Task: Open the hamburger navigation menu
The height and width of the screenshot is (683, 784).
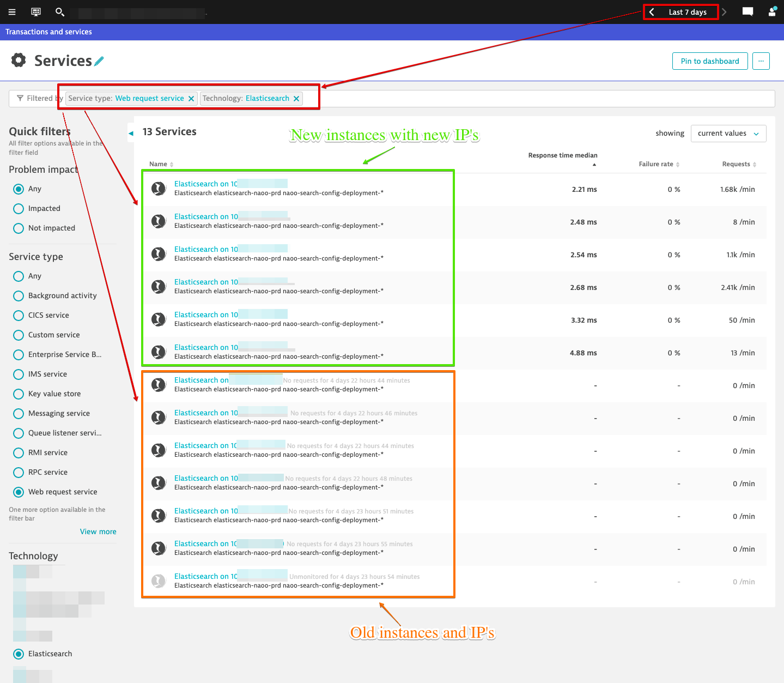Action: (12, 12)
